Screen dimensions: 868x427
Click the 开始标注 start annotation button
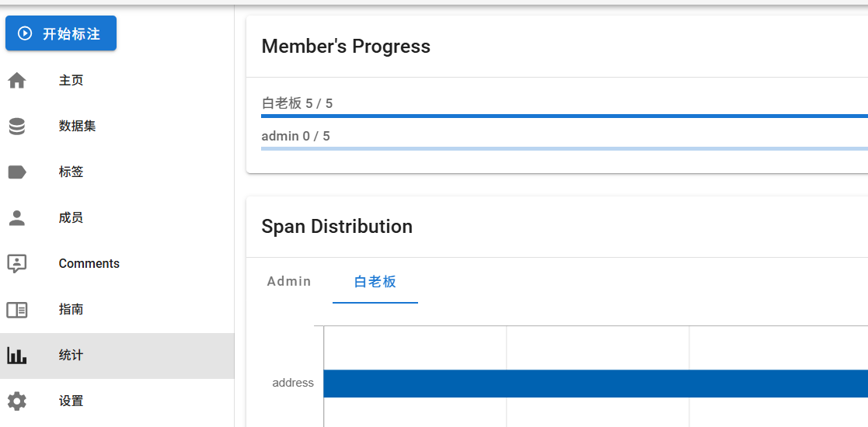(x=61, y=33)
